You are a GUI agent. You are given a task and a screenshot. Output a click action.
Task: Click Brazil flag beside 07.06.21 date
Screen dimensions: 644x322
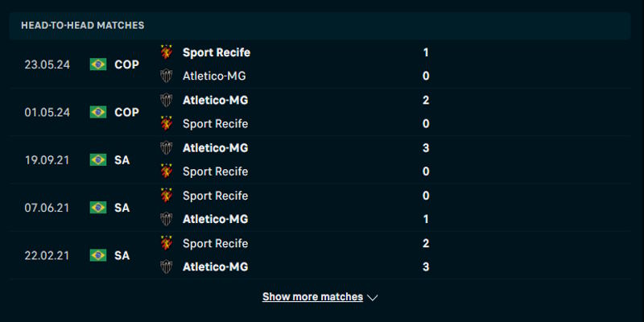98,208
